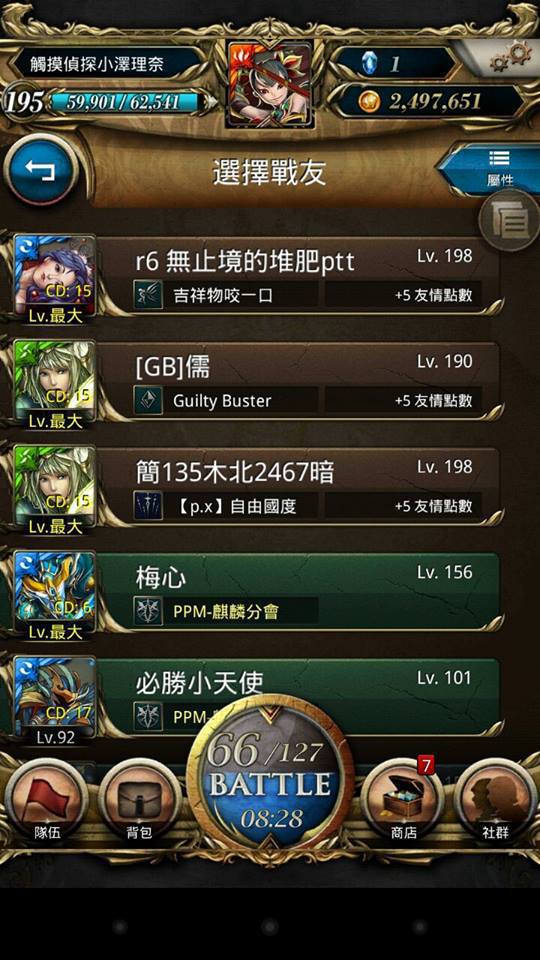
Task: Open the 社群 community icon
Action: click(495, 798)
